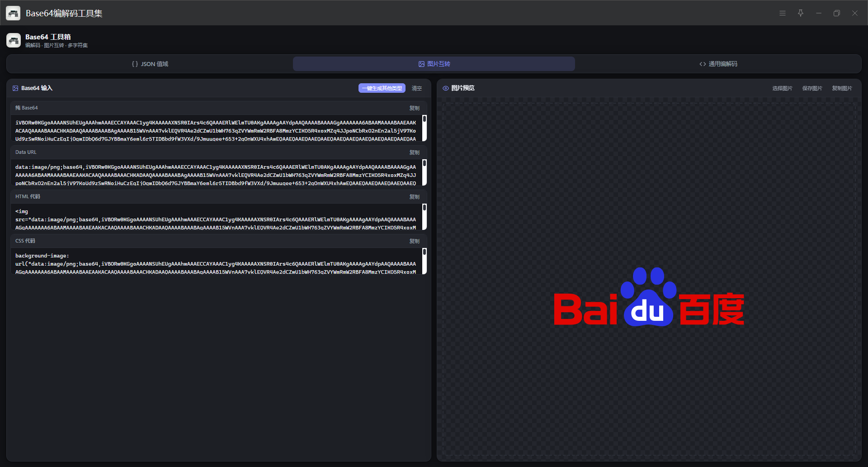Click the 纯 Base64 box scrollbar

tap(425, 128)
